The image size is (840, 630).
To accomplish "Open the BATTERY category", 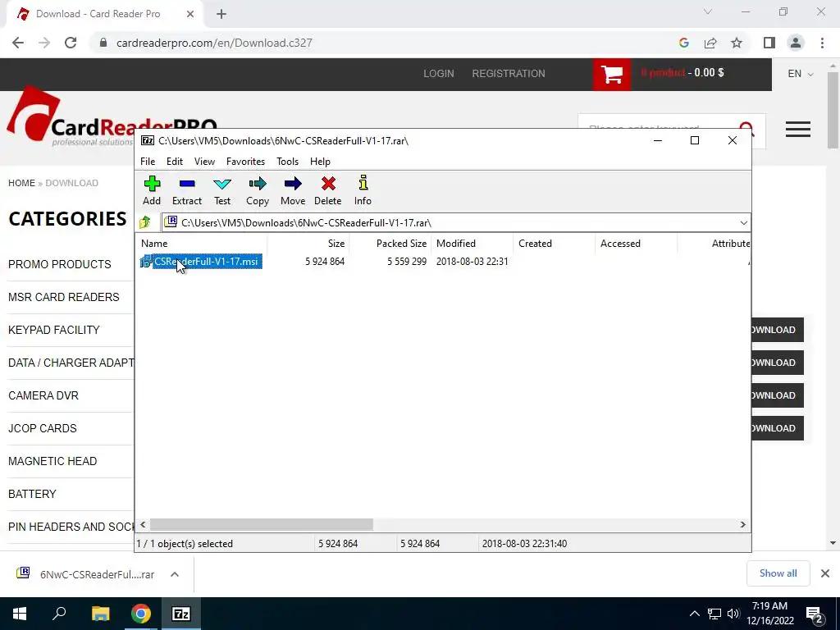I will [x=32, y=493].
